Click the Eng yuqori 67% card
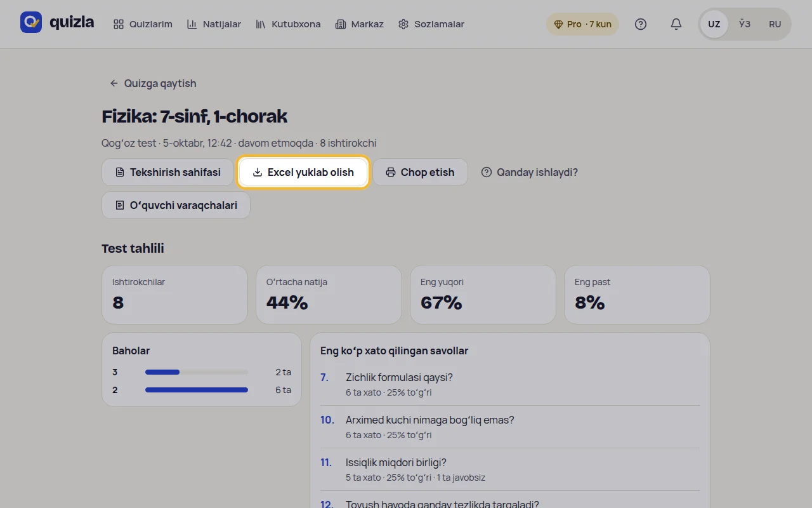This screenshot has width=812, height=508. [483, 295]
